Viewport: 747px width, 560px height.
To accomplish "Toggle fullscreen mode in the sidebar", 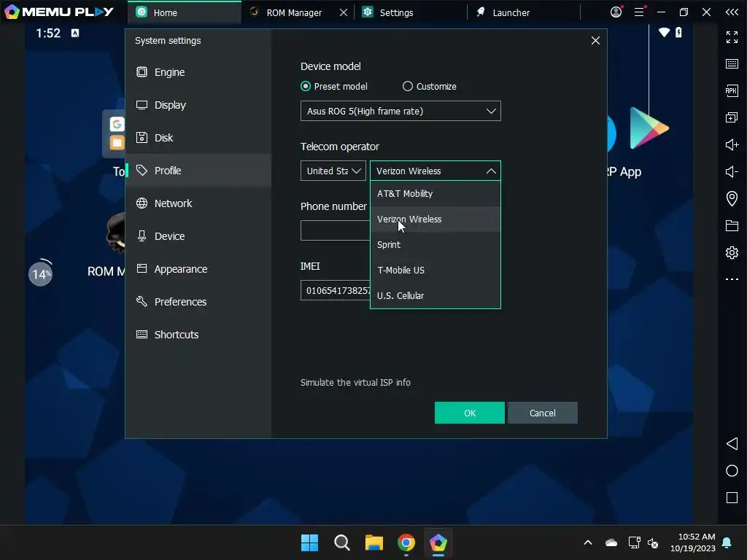I will (732, 36).
